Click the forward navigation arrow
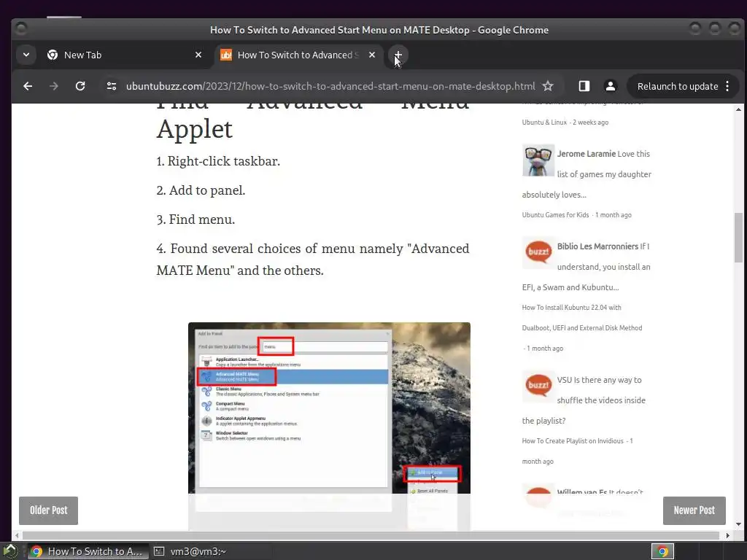Viewport: 747px width, 560px height. (54, 86)
